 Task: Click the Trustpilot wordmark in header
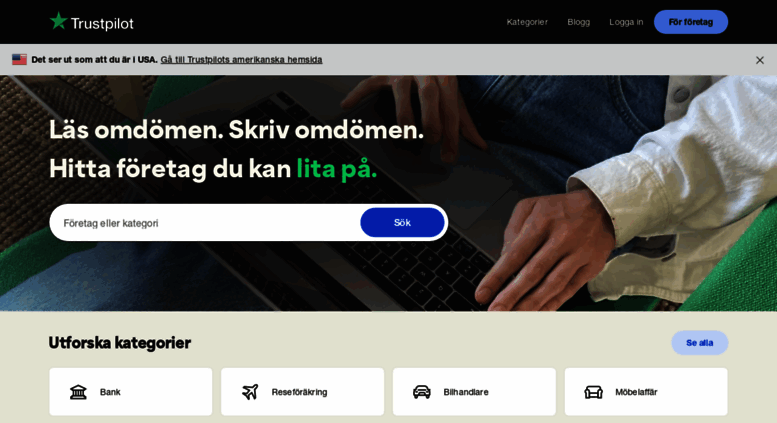point(102,23)
